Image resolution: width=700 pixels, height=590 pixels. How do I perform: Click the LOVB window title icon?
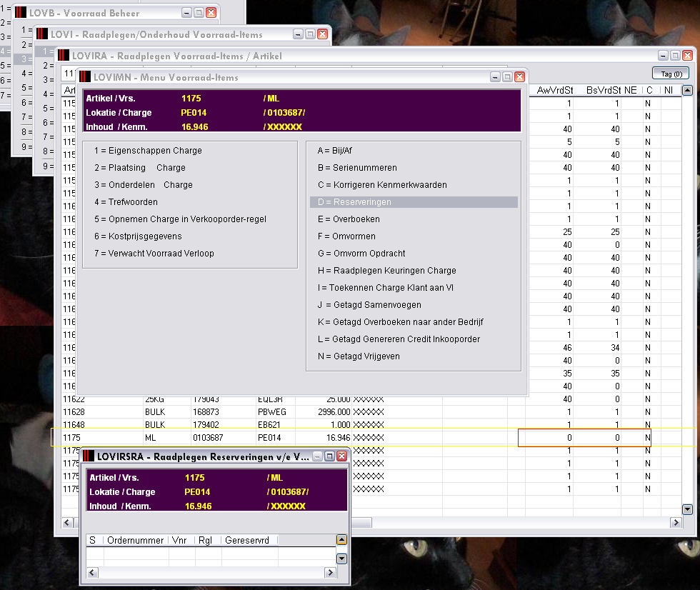pyautogui.click(x=21, y=13)
